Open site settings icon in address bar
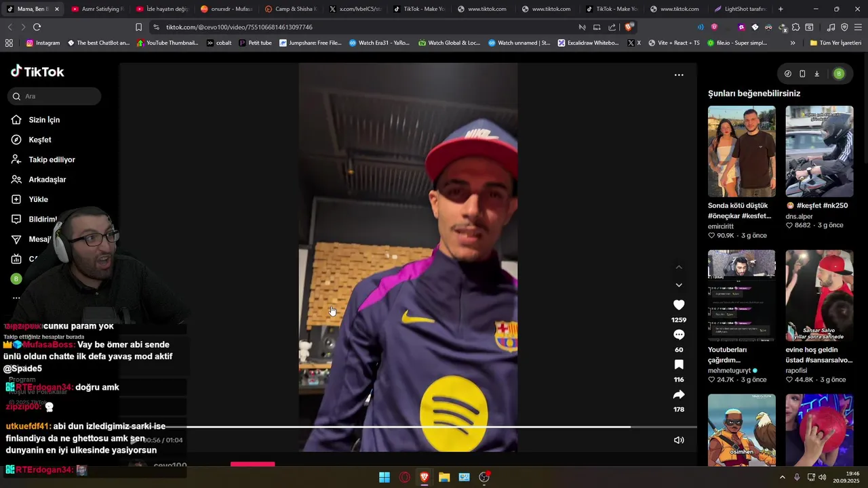Screen dimensions: 868x488 (x=157, y=27)
